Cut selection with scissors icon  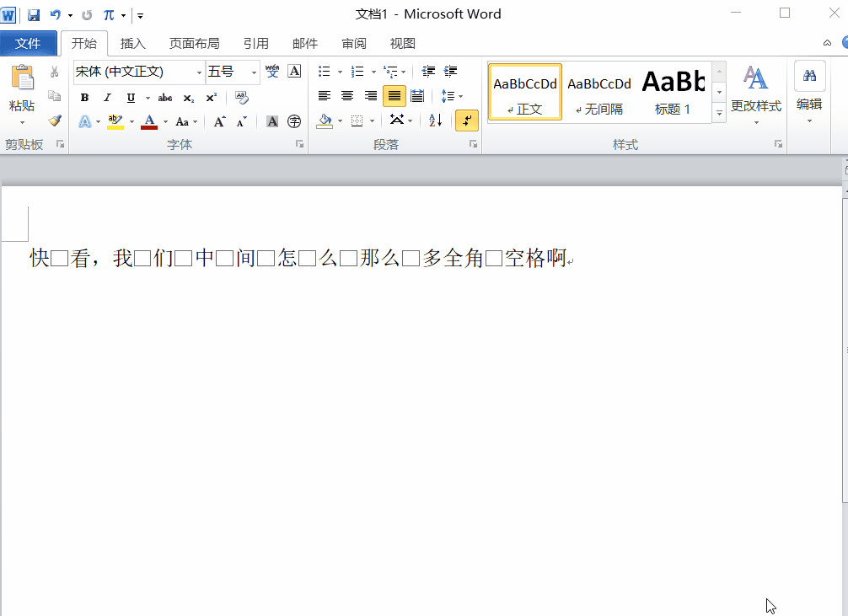[54, 72]
